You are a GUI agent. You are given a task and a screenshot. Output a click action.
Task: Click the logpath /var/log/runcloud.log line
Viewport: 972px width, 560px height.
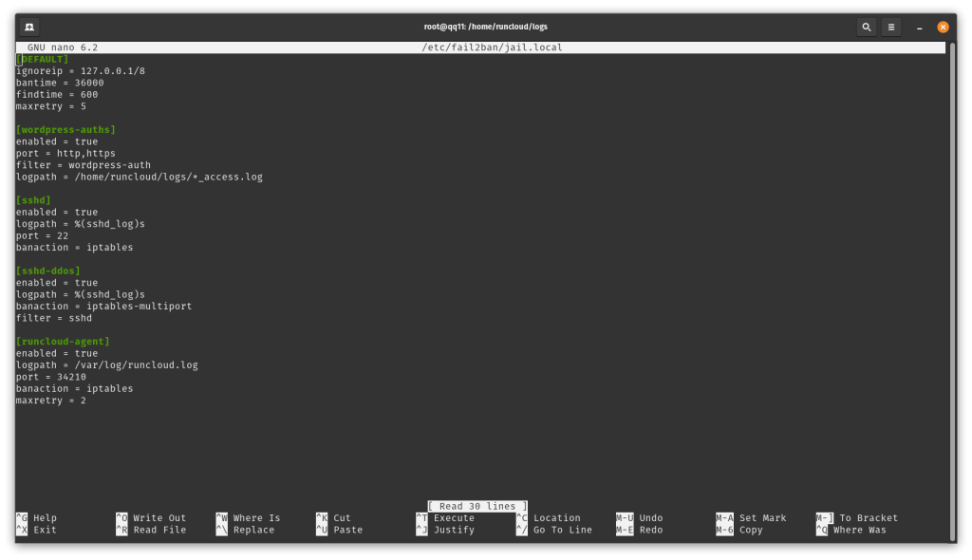coord(107,365)
